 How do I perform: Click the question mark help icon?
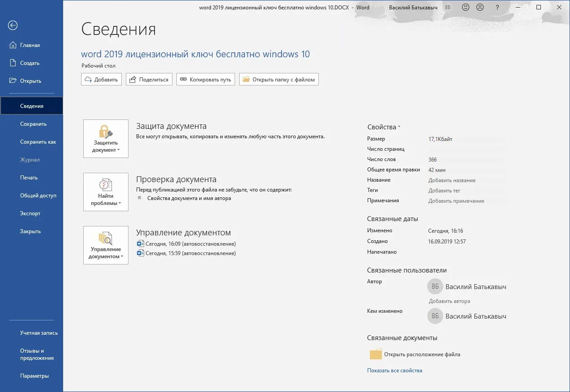[497, 7]
